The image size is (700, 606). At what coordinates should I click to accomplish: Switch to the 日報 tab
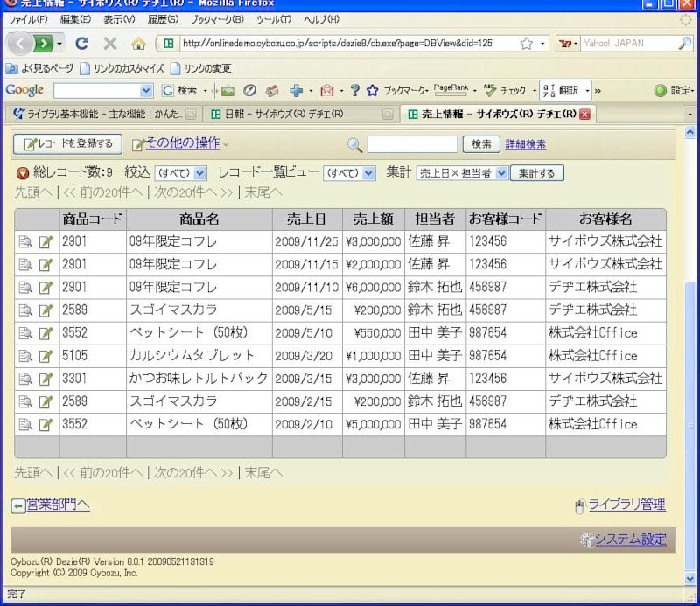[x=300, y=115]
